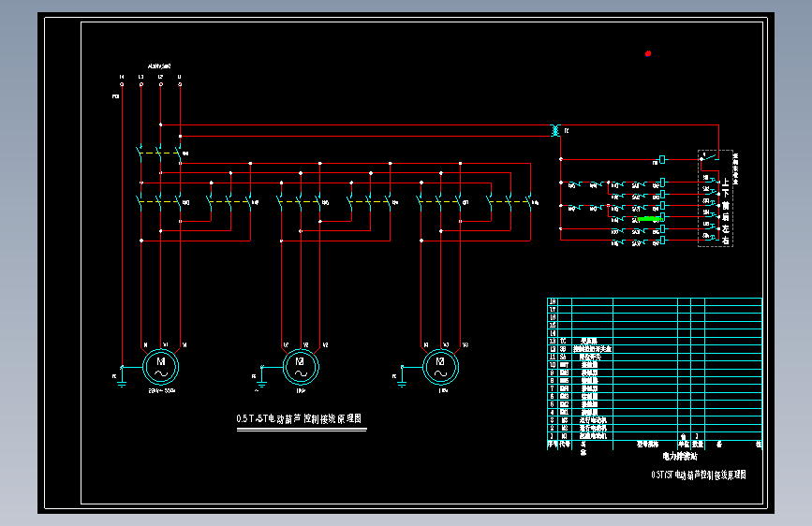Click the 左 pendant button label
Screen dimensions: 812x526
tap(726, 228)
